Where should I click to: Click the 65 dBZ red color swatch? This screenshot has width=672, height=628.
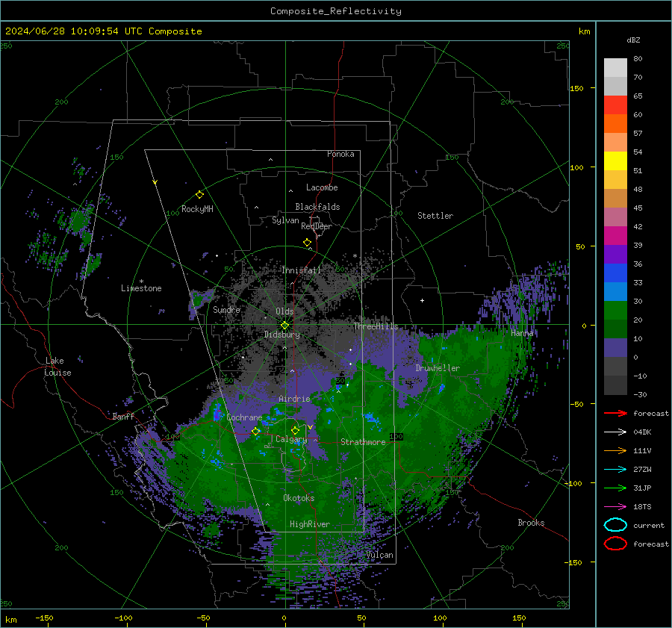click(x=615, y=105)
